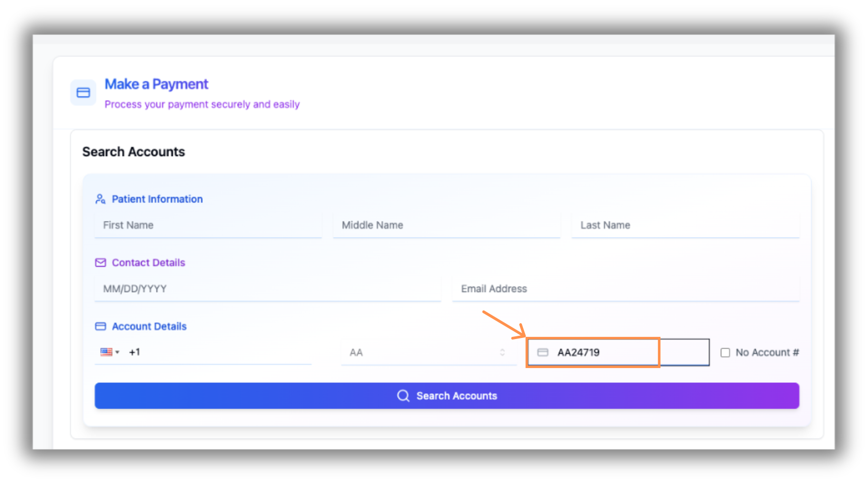868x484 pixels.
Task: Click the credit card icon beside Make a Payment
Action: 83,93
